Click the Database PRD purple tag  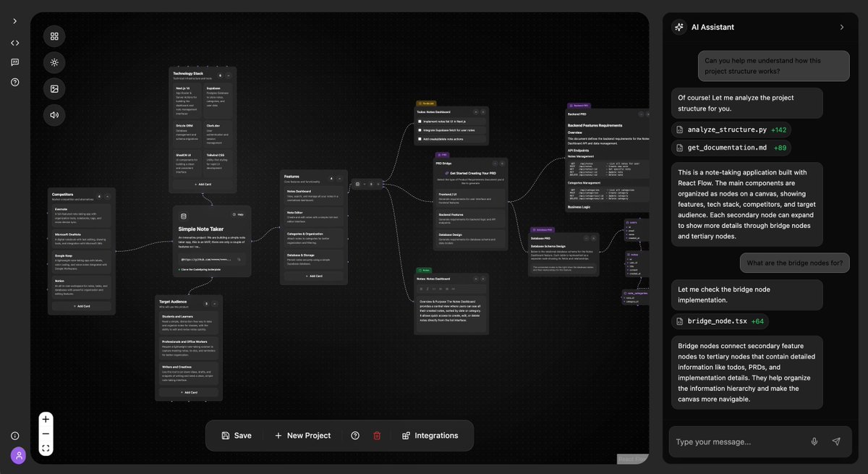pos(542,229)
